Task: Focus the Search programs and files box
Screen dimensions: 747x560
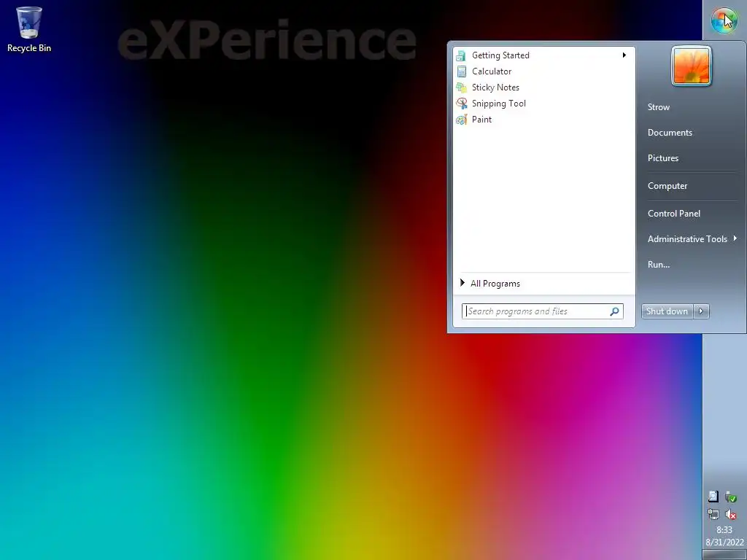Action: [542, 311]
